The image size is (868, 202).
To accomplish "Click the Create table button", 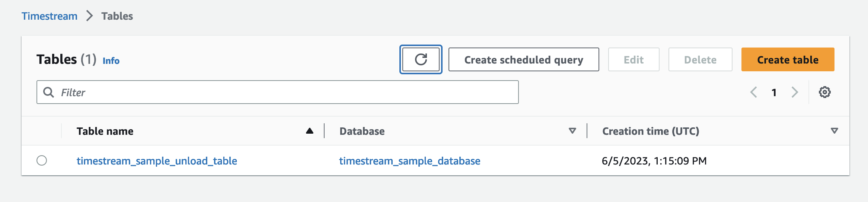I will click(788, 59).
